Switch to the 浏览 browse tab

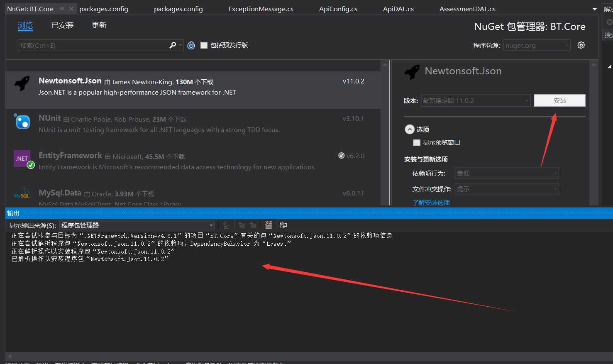pyautogui.click(x=25, y=25)
